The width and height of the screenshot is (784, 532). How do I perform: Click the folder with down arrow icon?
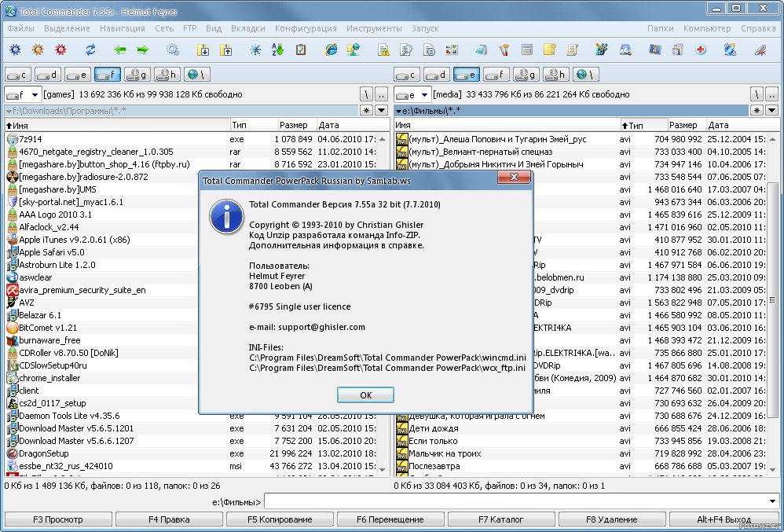(203, 50)
